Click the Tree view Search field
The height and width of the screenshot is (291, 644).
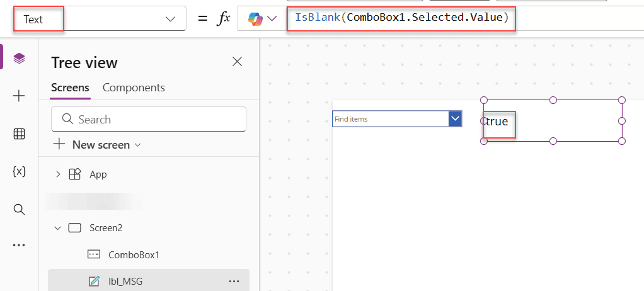point(149,120)
